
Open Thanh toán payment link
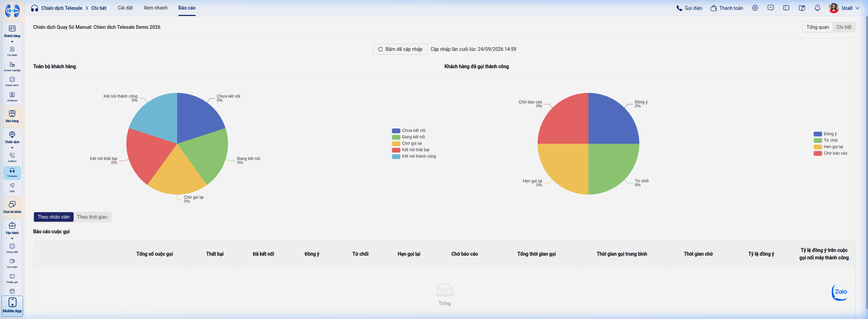click(x=727, y=8)
